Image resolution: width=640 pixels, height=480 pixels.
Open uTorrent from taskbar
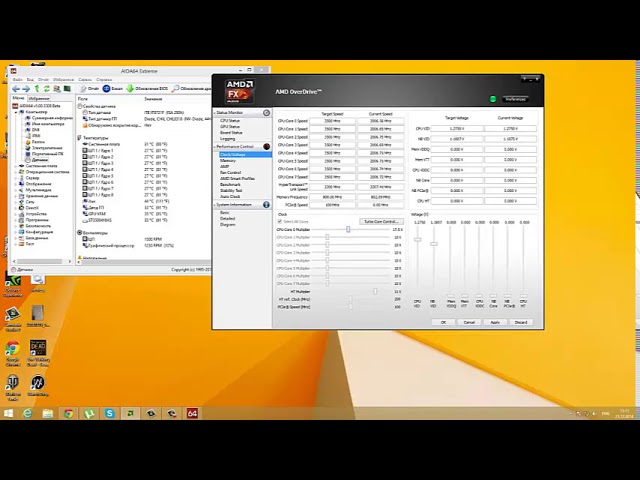pyautogui.click(x=89, y=413)
